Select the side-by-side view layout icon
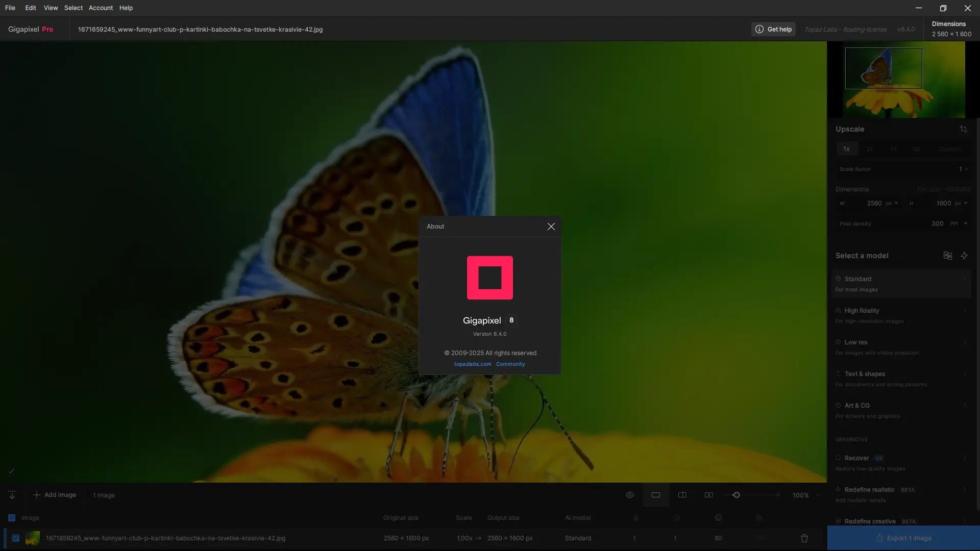The image size is (980, 551). click(709, 495)
